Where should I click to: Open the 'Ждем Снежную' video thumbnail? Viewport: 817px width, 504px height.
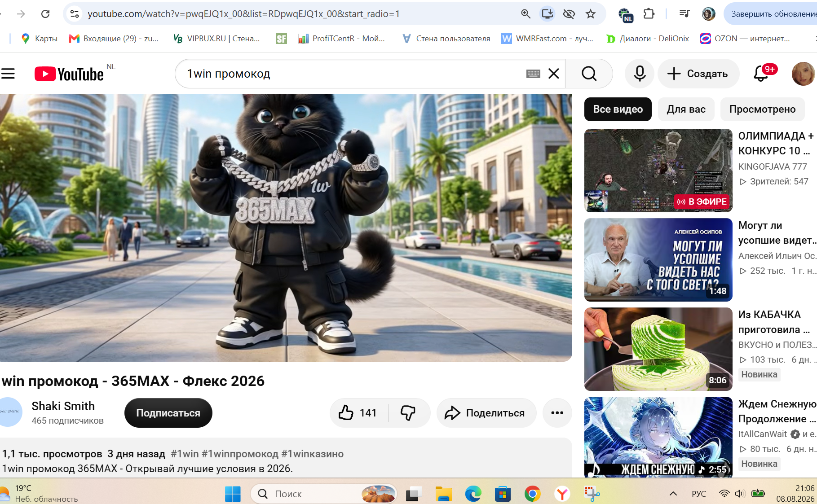[658, 437]
